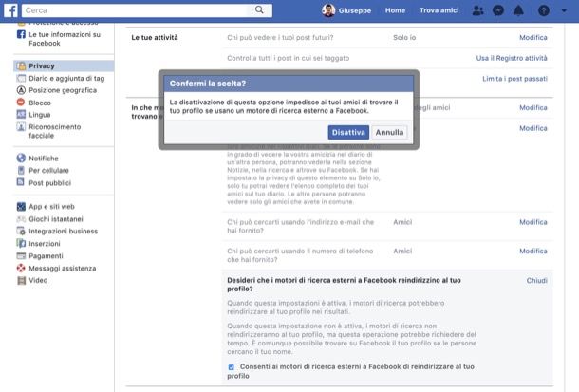
Task: Click Usa il Registro attività link
Action: click(512, 58)
